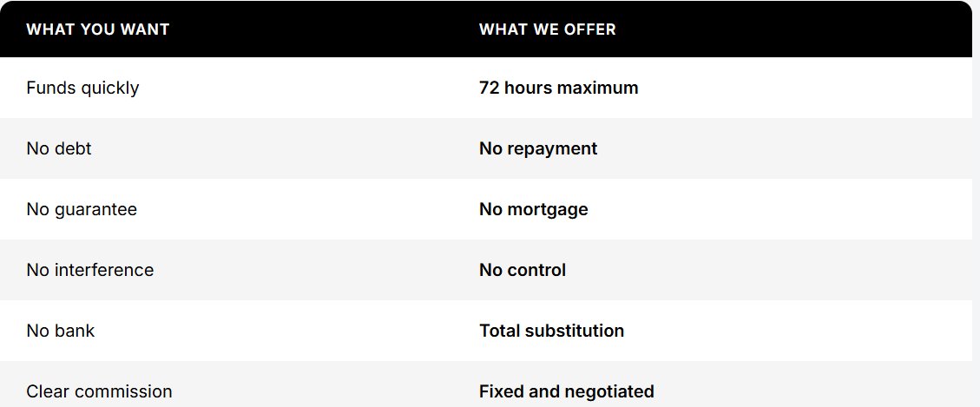Click the WHAT YOU WANT column header
This screenshot has width=980, height=407.
coord(97,30)
